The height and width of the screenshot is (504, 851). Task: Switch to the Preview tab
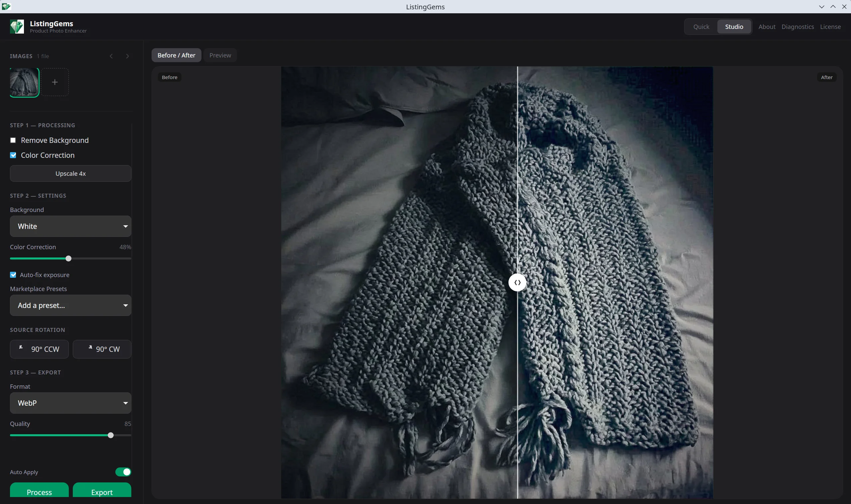(220, 55)
